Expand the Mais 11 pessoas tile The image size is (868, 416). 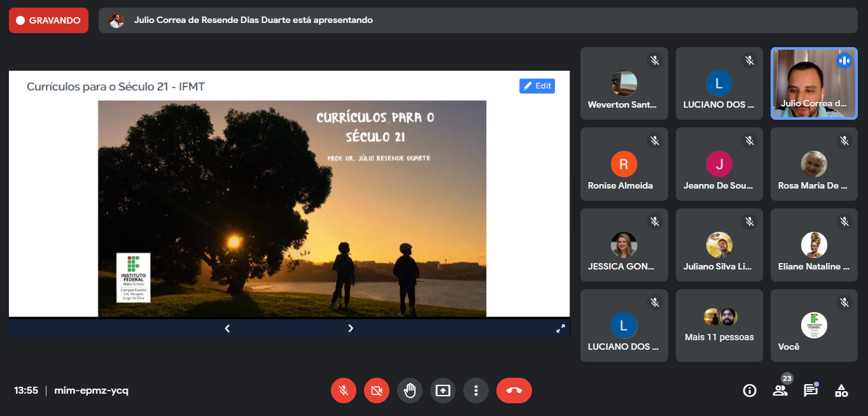719,326
